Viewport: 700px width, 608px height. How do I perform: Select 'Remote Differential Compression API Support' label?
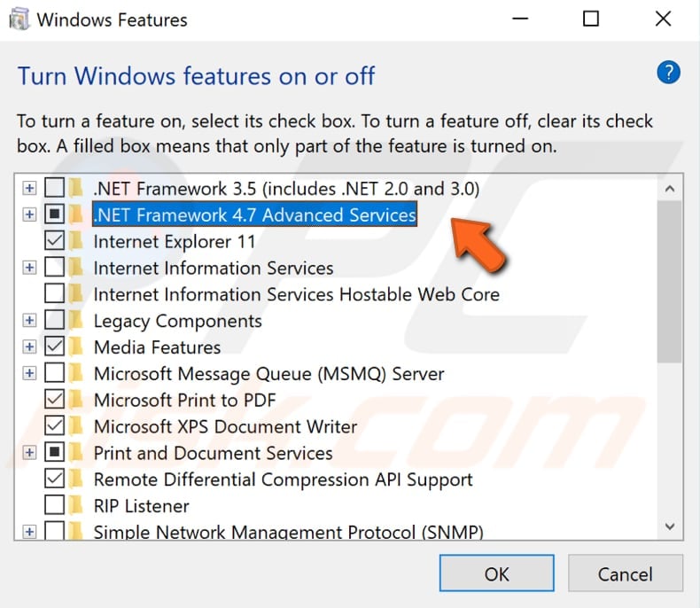click(x=283, y=479)
